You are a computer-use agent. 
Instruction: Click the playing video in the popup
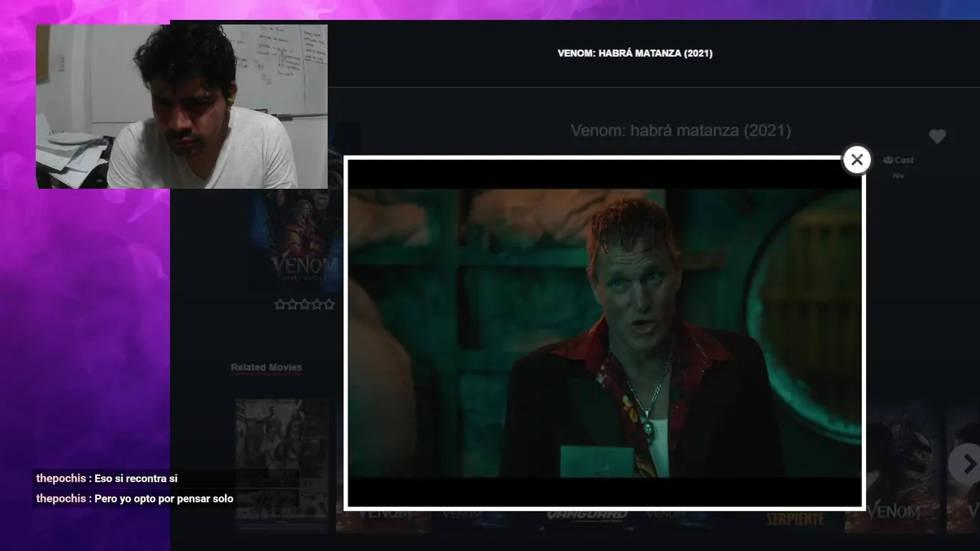pos(605,333)
